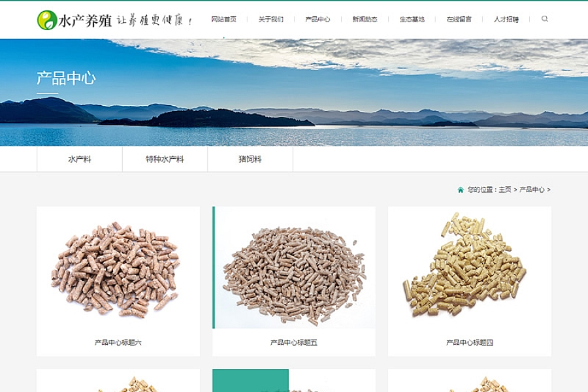
Task: Open the 猪饲料 category tab
Action: click(x=250, y=159)
